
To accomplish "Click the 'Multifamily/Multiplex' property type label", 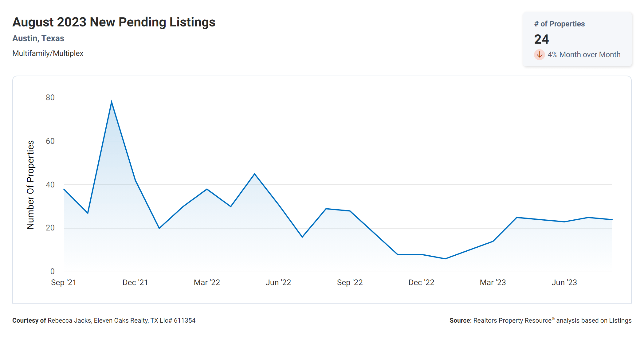I will pos(48,53).
